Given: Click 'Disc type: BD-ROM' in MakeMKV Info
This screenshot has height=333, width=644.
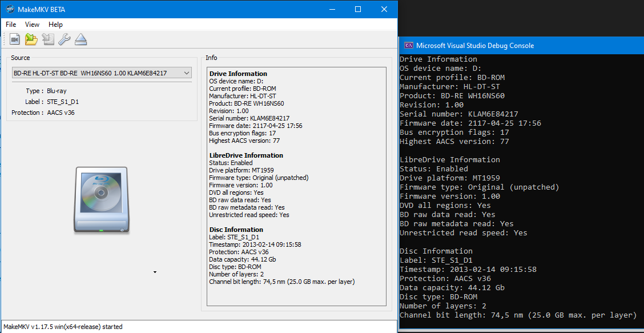Looking at the screenshot, I should pyautogui.click(x=235, y=266).
